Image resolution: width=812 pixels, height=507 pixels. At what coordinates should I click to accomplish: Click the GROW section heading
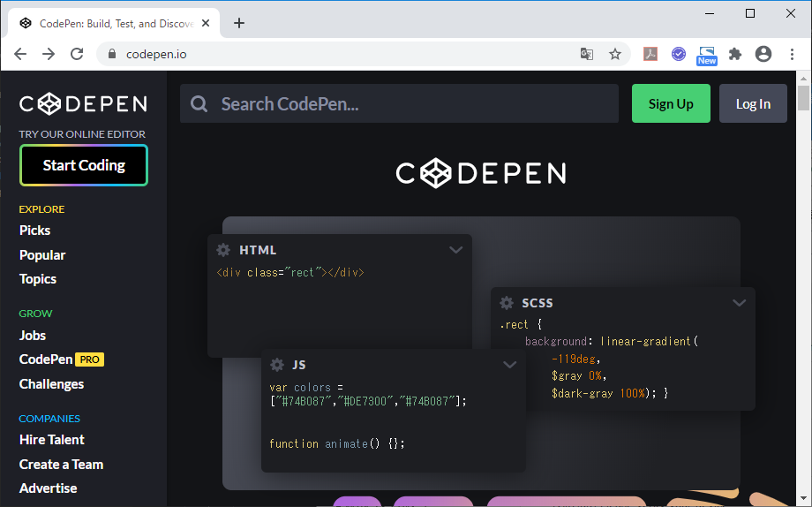[35, 314]
